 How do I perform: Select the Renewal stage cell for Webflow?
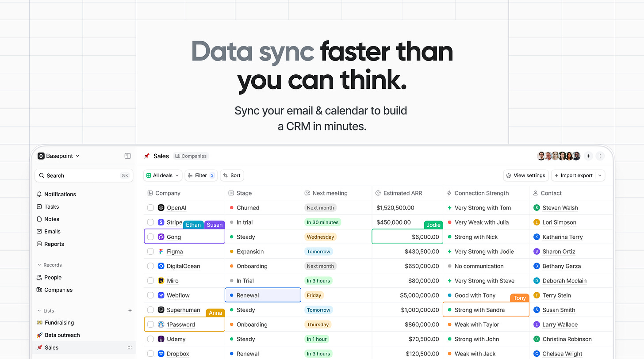click(263, 295)
